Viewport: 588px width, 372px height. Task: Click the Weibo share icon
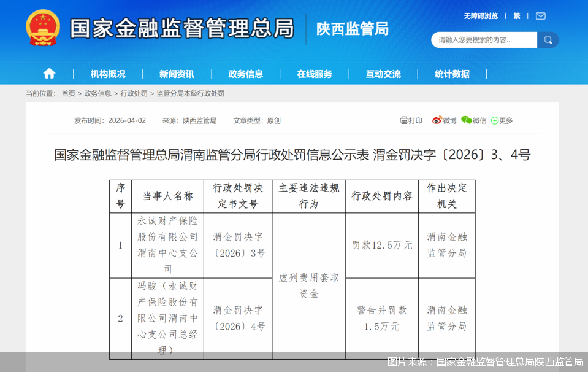click(x=437, y=120)
